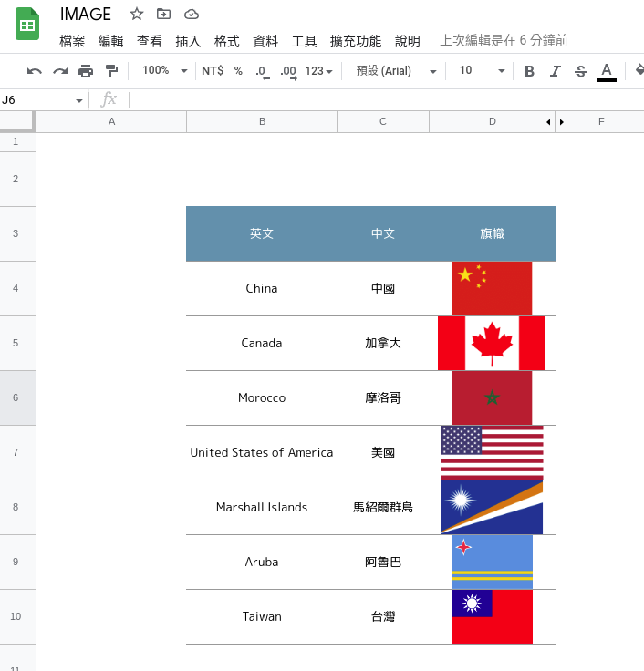
Task: Open the 資料 menu
Action: [x=265, y=42]
